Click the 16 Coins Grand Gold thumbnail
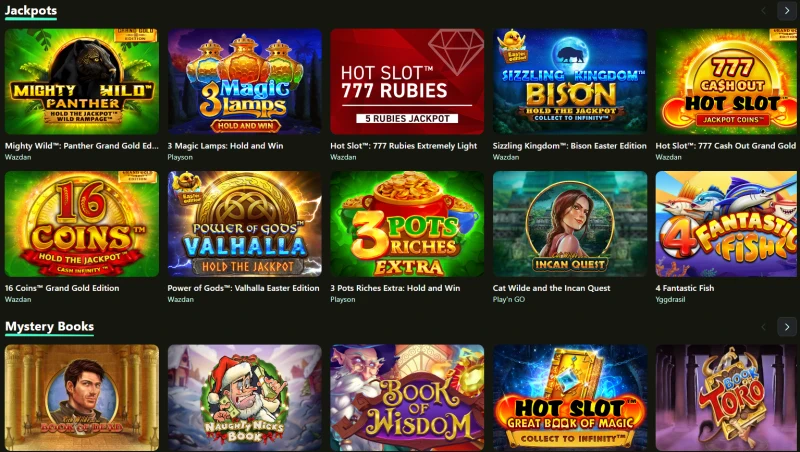 tap(82, 224)
